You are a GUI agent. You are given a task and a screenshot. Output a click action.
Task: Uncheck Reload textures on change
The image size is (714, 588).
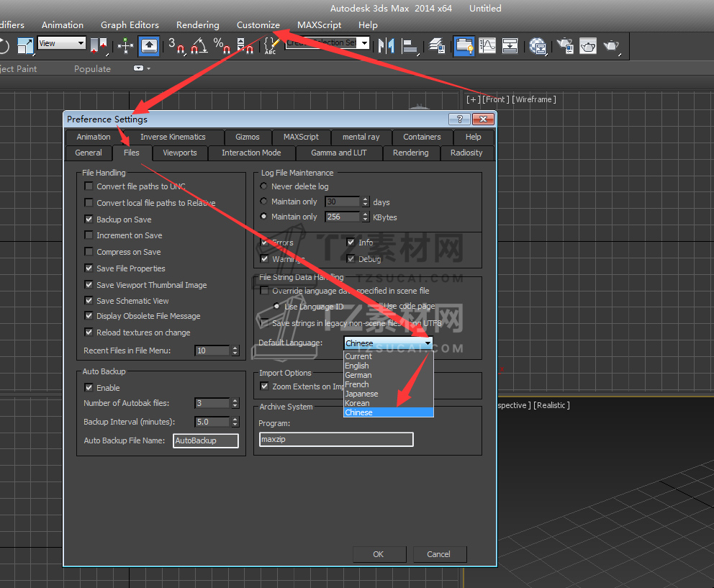(x=89, y=332)
